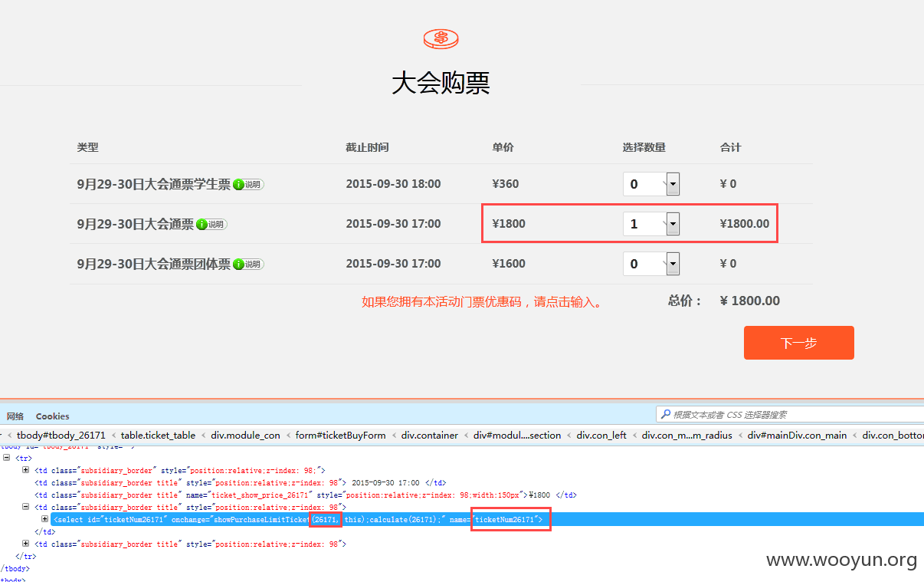924x582 pixels.
Task: Click the ¥1800.00 subtotal in 合计 column
Action: (x=745, y=224)
